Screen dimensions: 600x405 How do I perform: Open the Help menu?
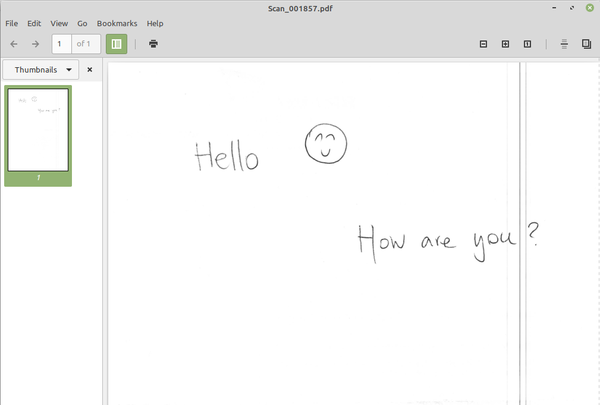click(155, 23)
